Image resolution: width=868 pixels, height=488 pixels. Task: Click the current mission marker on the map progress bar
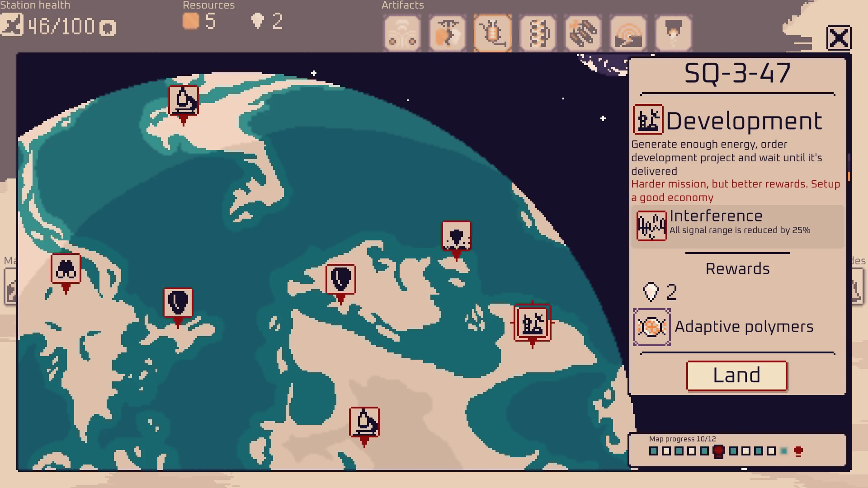point(718,451)
